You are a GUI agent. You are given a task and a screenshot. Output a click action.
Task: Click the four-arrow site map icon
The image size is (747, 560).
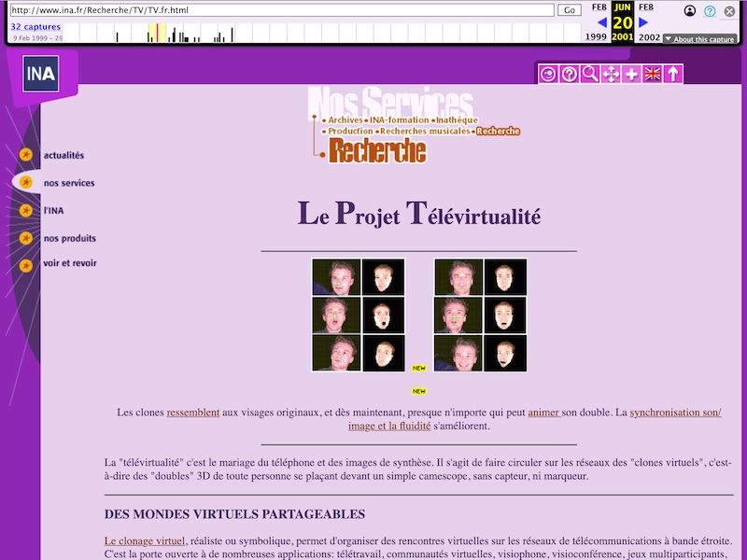coord(611,75)
